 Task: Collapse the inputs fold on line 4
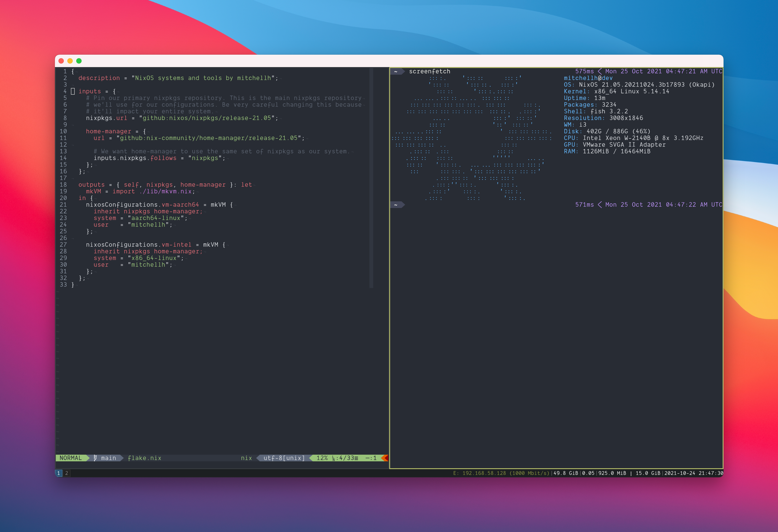(x=73, y=91)
